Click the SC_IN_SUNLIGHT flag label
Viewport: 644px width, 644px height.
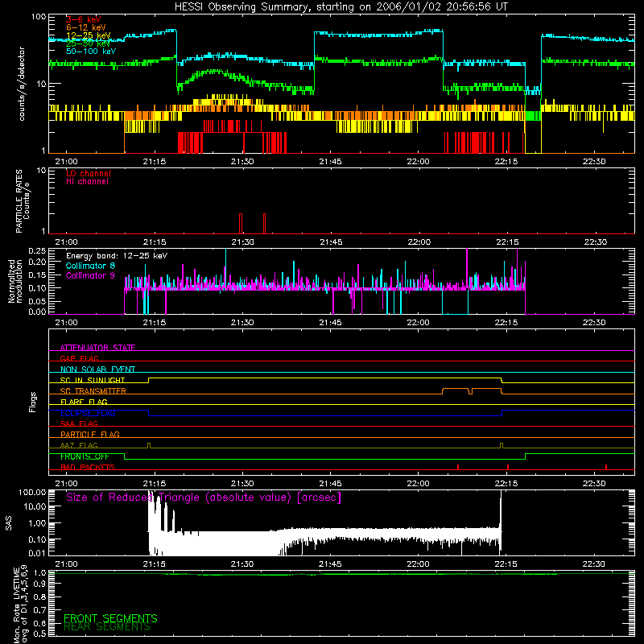point(93,380)
